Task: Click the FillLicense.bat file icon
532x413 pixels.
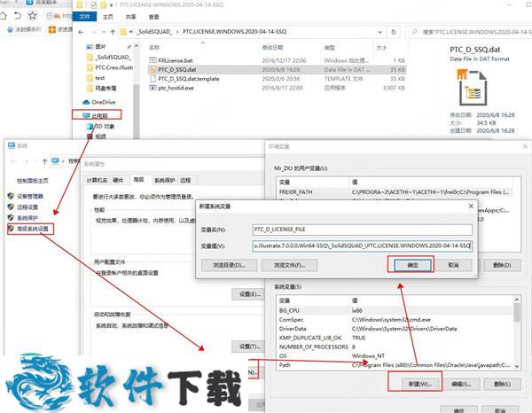Action: 153,60
